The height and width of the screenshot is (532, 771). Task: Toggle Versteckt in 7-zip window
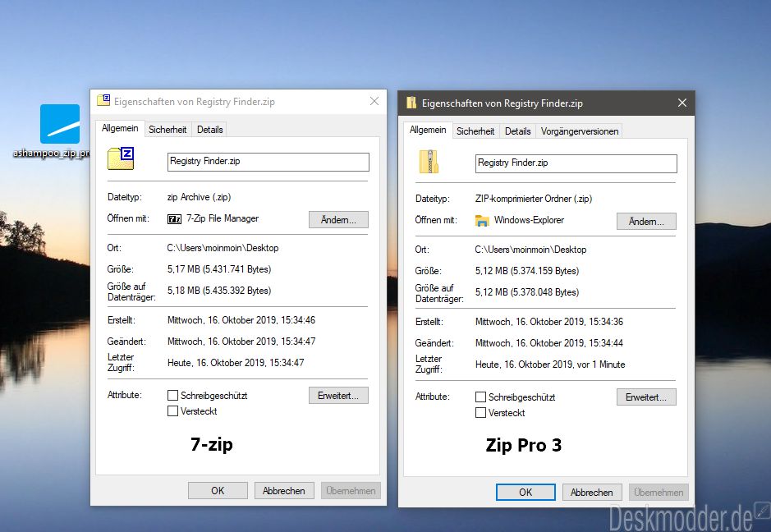pyautogui.click(x=172, y=411)
